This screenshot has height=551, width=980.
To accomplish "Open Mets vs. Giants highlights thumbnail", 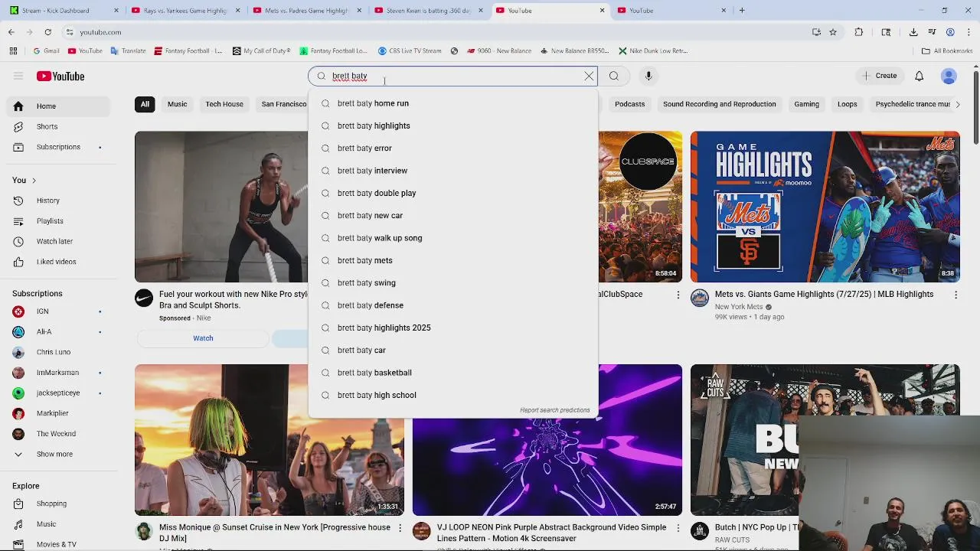I will (x=825, y=207).
